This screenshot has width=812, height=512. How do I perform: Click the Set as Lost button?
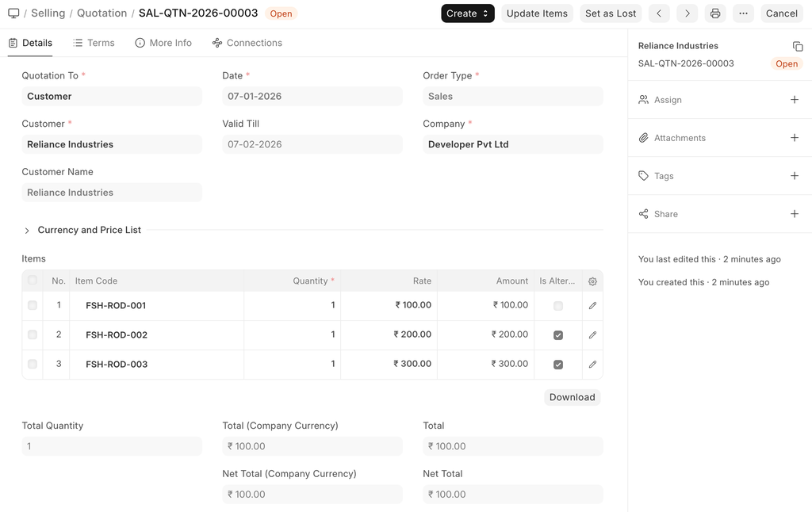tap(611, 13)
